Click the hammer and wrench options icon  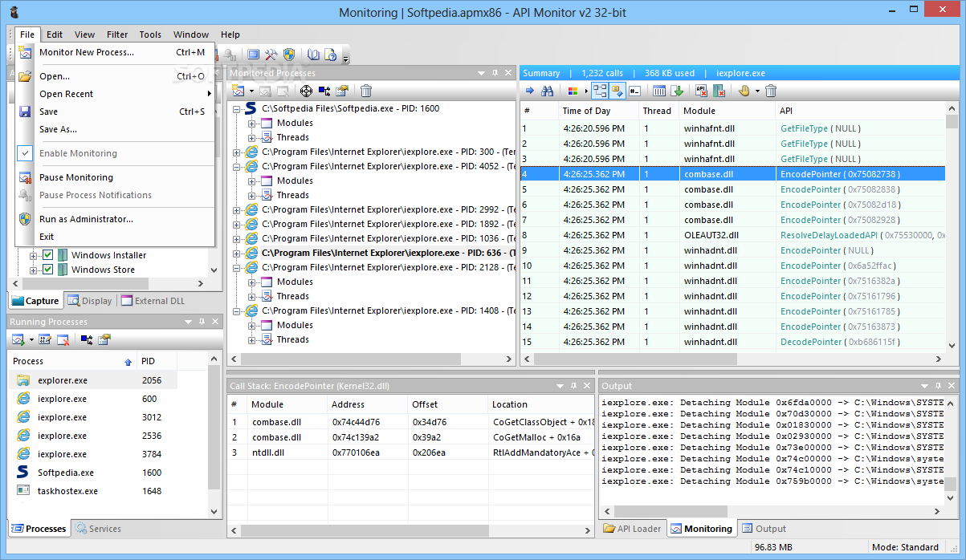click(x=271, y=55)
